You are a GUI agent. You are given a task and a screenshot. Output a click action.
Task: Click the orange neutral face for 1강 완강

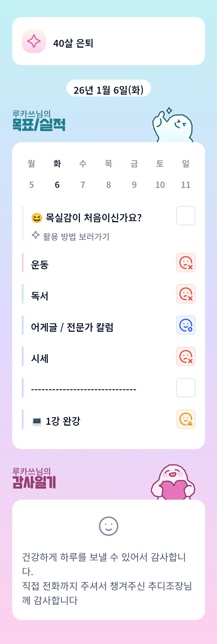pos(186,419)
